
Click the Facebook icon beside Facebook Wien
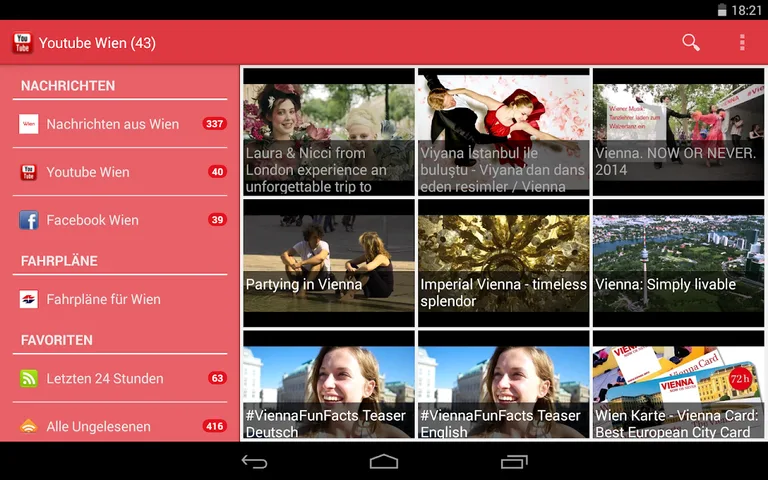pos(28,220)
